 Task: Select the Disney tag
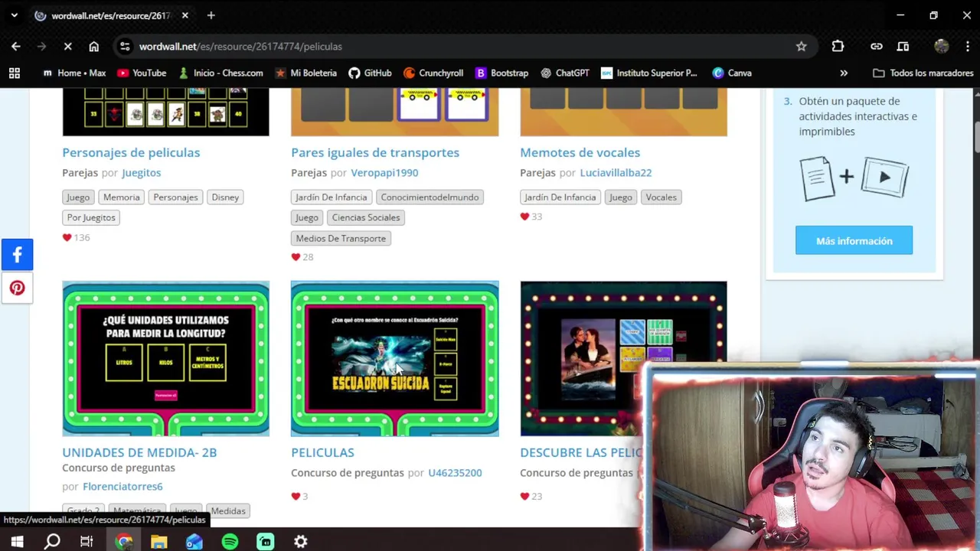point(225,197)
